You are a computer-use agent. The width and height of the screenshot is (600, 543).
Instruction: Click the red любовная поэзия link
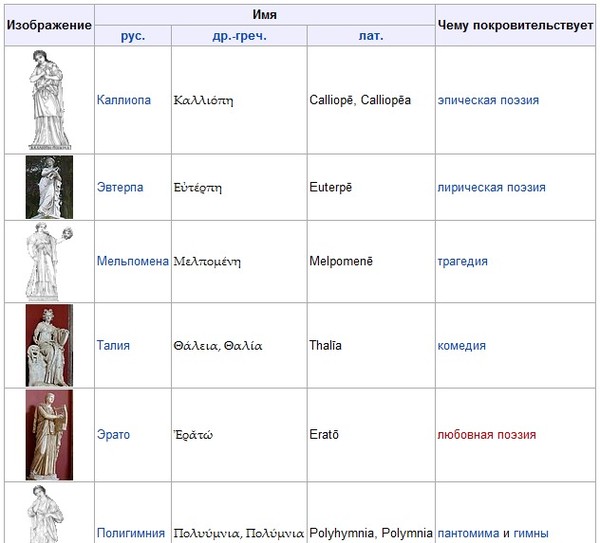pos(486,435)
